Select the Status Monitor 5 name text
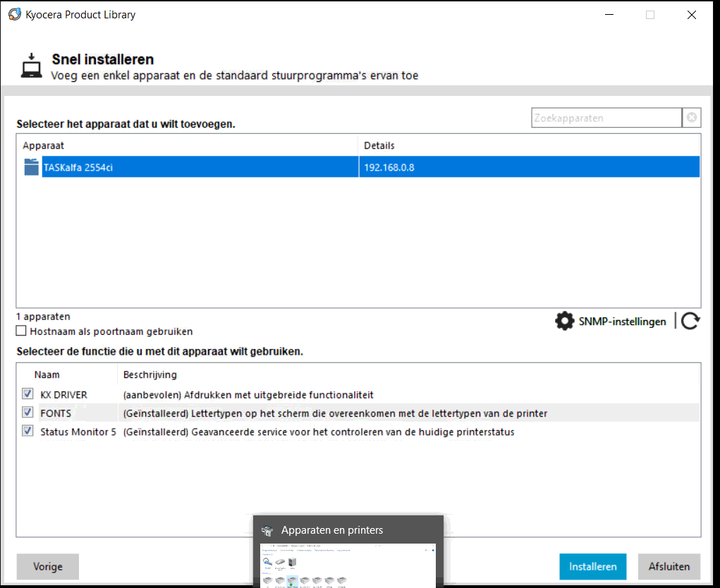 [78, 432]
